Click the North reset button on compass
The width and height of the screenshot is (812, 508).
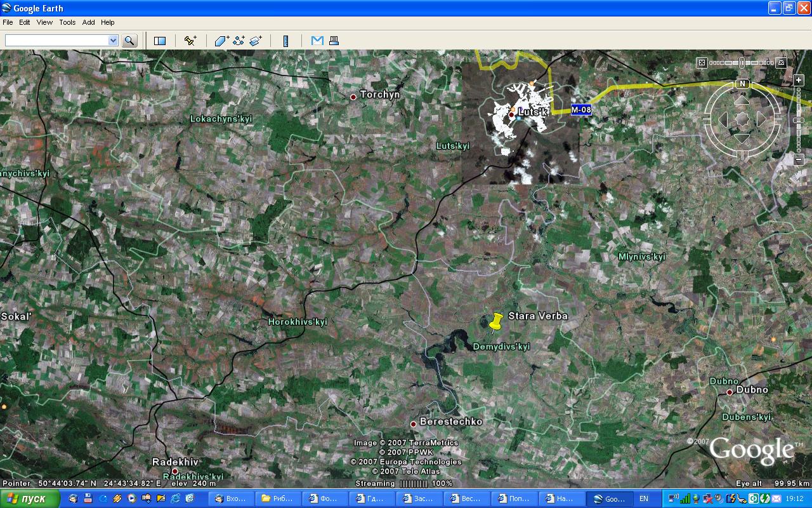pyautogui.click(x=742, y=84)
